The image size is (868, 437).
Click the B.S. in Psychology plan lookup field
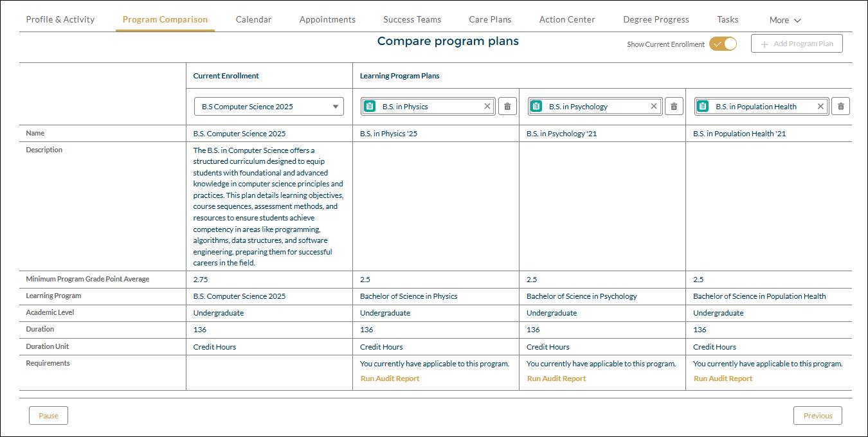click(595, 107)
